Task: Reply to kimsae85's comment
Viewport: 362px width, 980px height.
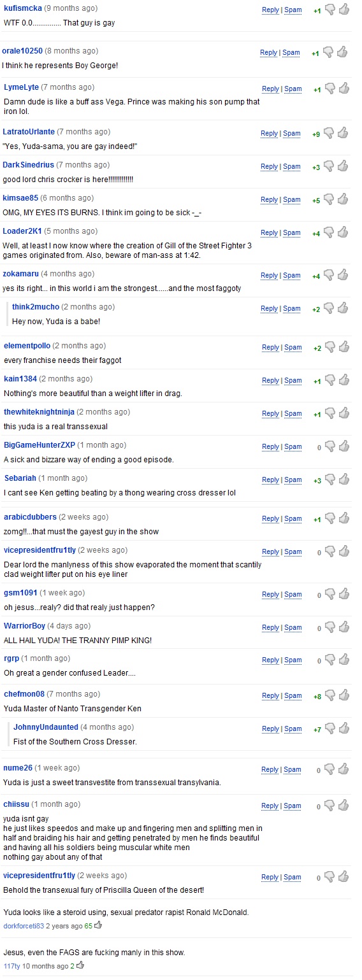Action: coord(269,200)
